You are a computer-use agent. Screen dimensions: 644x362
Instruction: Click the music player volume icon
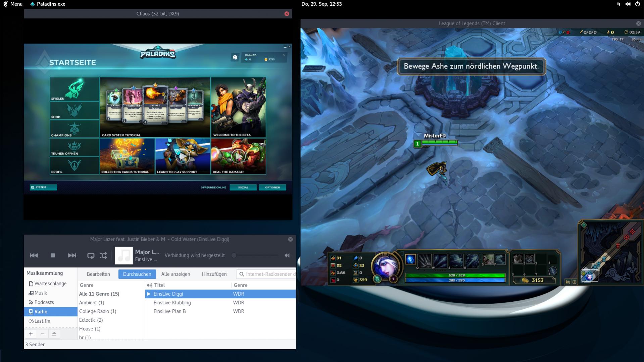coord(287,255)
